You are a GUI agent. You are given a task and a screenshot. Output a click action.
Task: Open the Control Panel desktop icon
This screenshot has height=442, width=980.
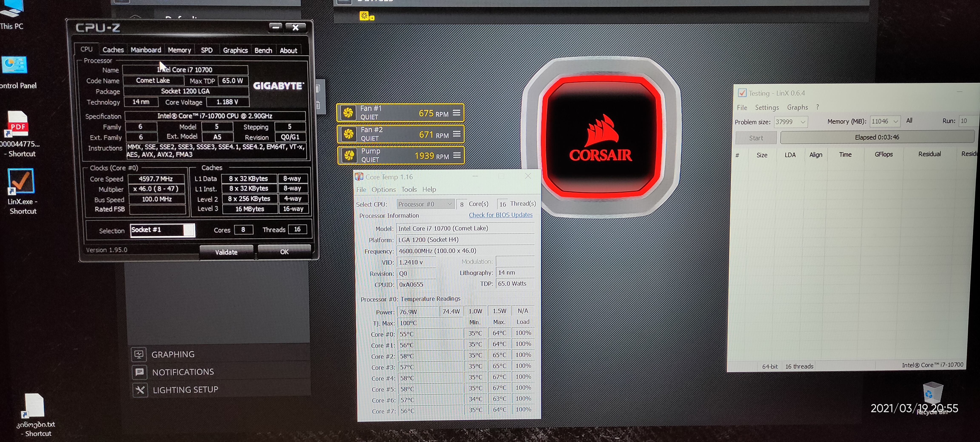[x=14, y=65]
